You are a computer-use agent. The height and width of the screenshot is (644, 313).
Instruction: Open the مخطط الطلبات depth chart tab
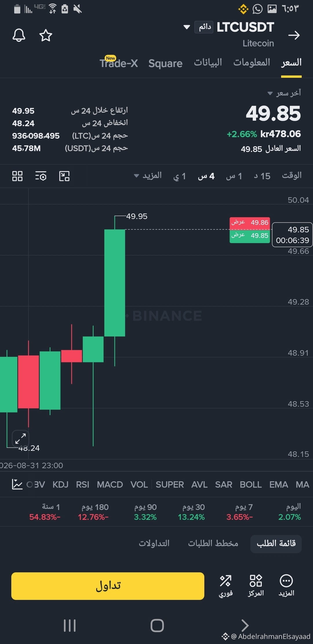pos(213,543)
